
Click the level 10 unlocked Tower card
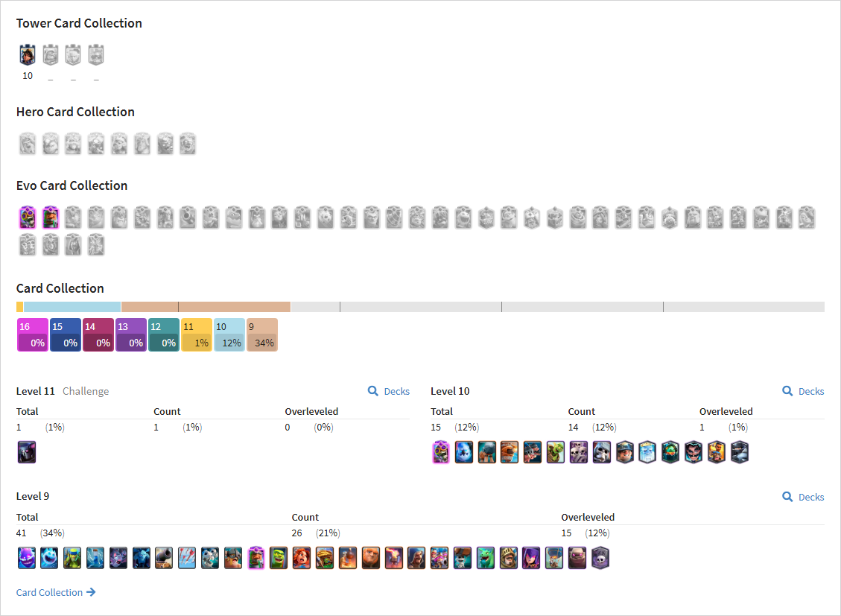[x=28, y=55]
